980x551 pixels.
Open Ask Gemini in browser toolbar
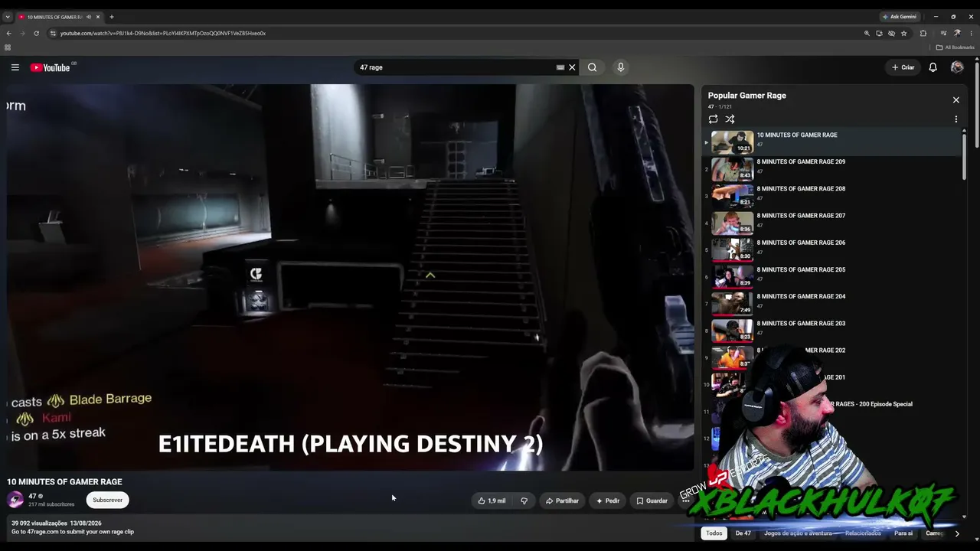pyautogui.click(x=900, y=17)
